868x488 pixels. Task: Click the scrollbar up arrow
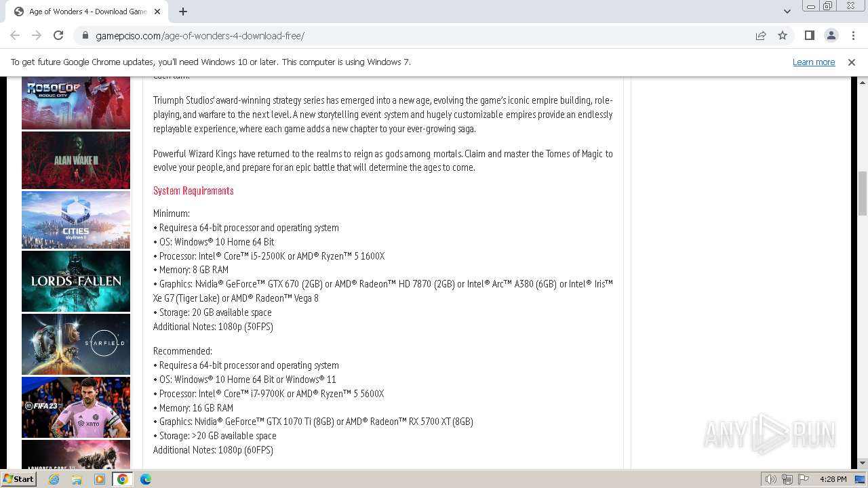tap(862, 82)
